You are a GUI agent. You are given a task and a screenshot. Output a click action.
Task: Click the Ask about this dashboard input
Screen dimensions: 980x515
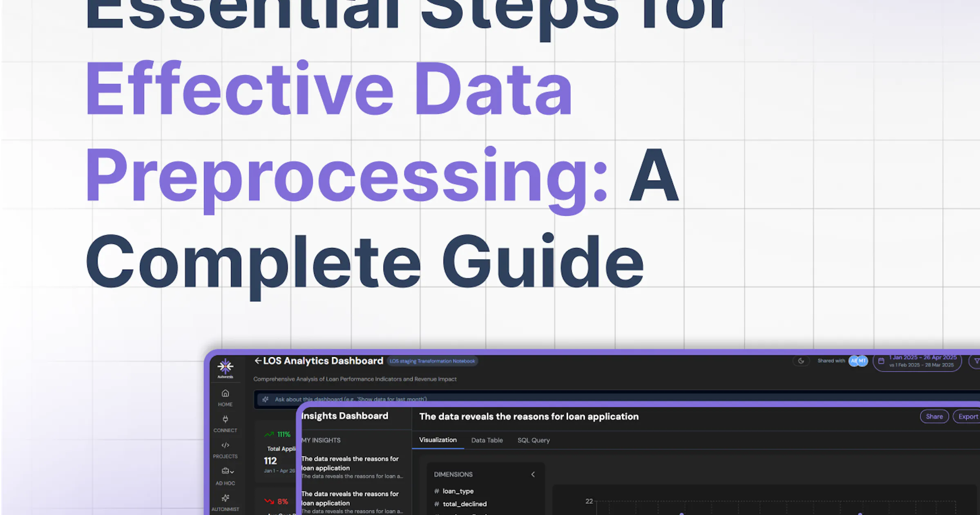point(617,399)
